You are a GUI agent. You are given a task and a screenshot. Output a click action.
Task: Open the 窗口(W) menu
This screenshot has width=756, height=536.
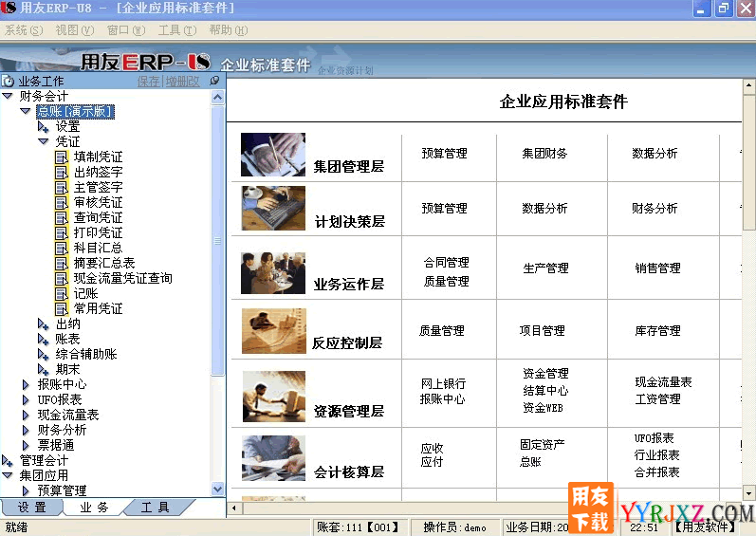click(x=126, y=30)
